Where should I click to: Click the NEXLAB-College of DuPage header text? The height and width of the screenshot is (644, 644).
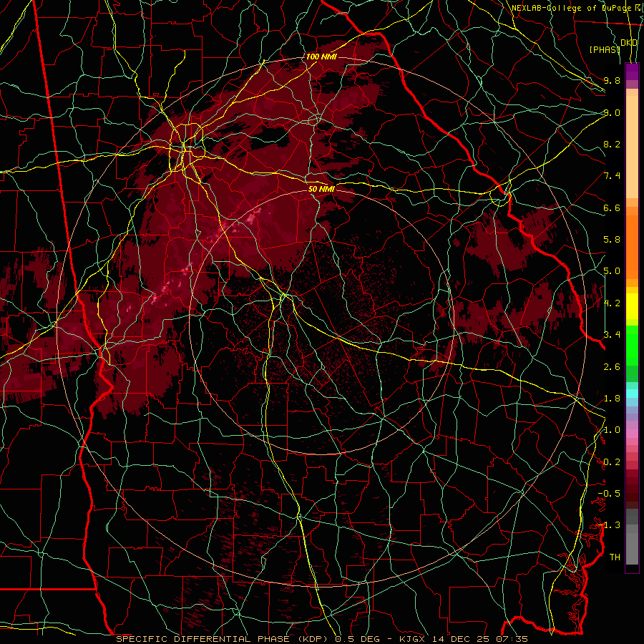point(573,8)
